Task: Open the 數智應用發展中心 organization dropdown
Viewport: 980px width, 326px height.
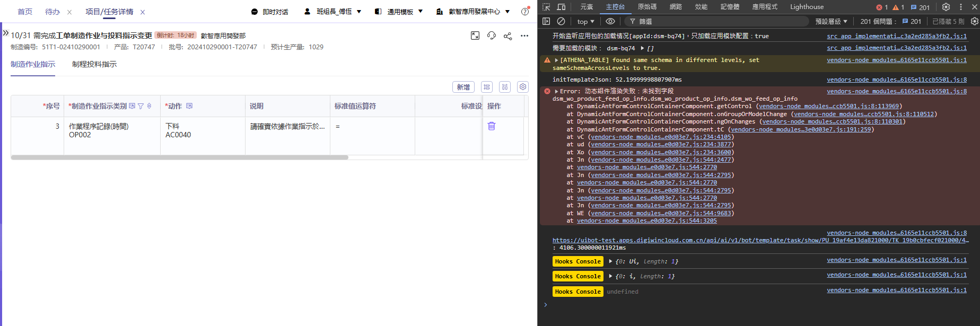Action: click(x=473, y=12)
